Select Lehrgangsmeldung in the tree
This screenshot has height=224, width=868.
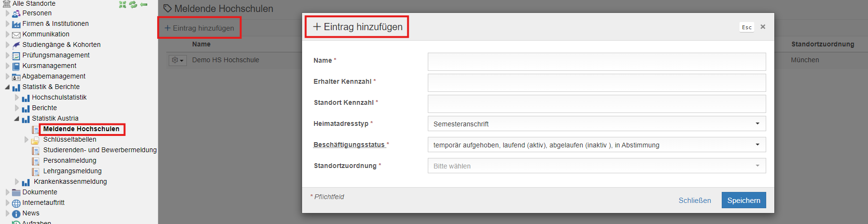(x=72, y=171)
